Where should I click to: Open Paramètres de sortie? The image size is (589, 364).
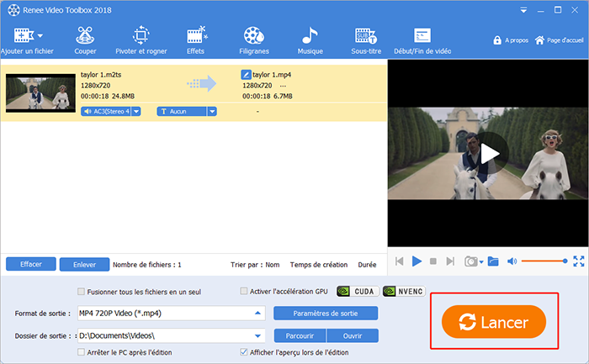(326, 314)
